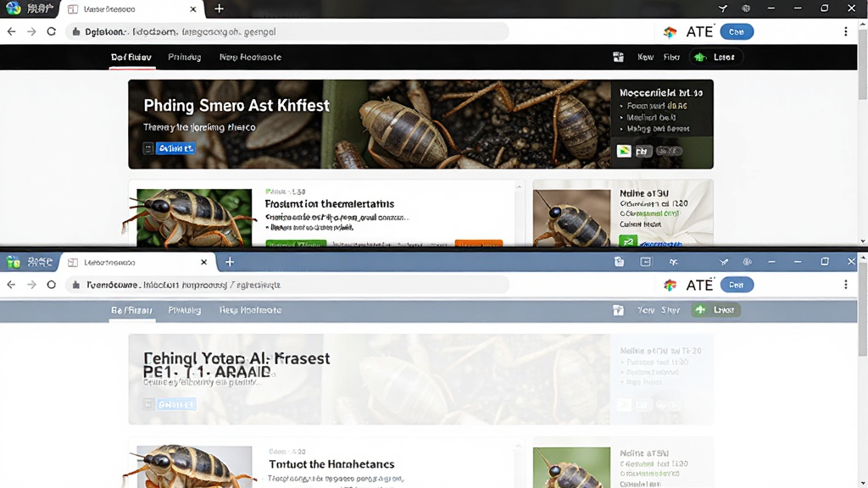This screenshot has width=868, height=488.
Task: Click the insect thumbnail in 'Frosumt ion' card
Action: pyautogui.click(x=194, y=218)
